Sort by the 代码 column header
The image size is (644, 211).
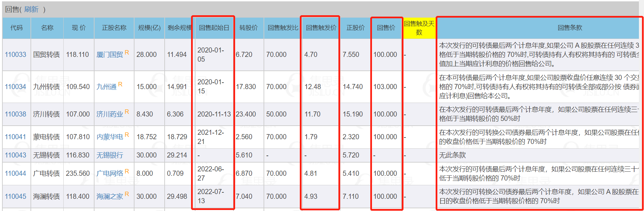pos(17,28)
